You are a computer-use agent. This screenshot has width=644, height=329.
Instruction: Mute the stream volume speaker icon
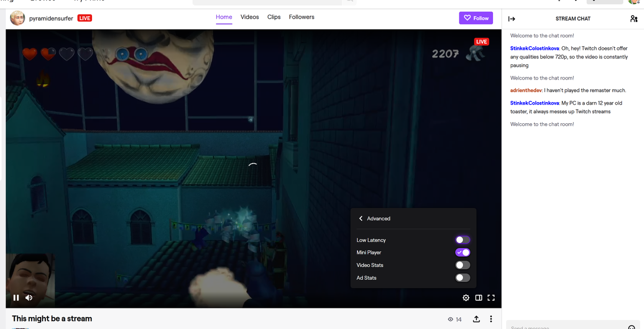click(29, 298)
